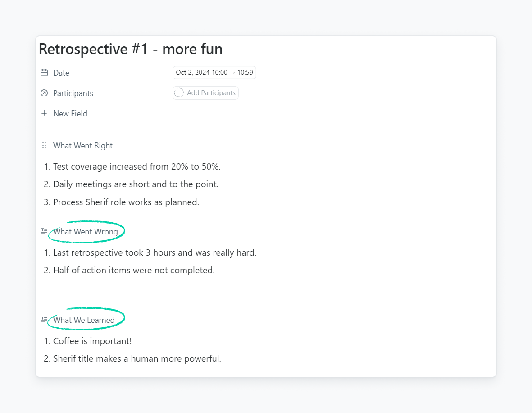Click the text block icon beside What We Learned
Image resolution: width=532 pixels, height=413 pixels.
tap(44, 320)
